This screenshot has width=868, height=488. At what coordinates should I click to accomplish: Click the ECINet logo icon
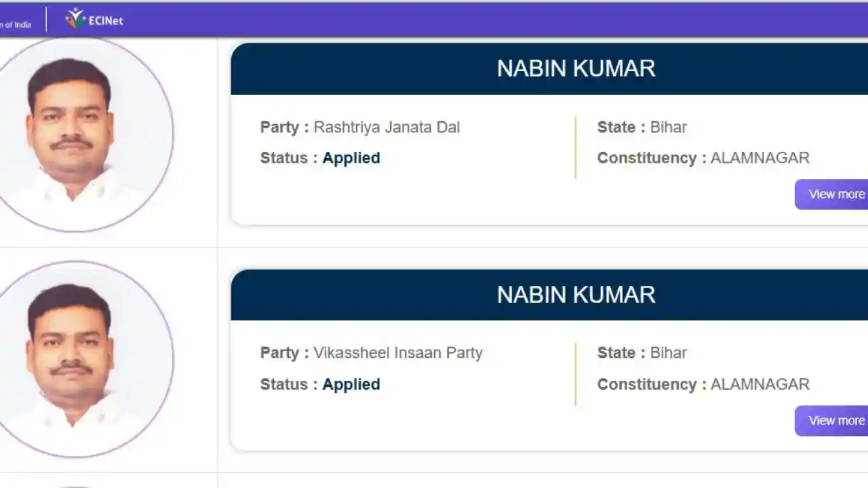point(75,19)
